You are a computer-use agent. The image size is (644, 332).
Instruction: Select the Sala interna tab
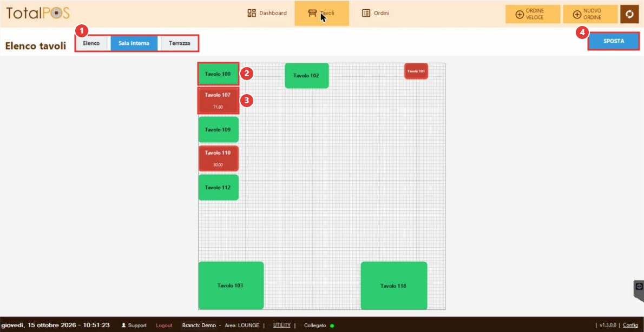click(134, 43)
